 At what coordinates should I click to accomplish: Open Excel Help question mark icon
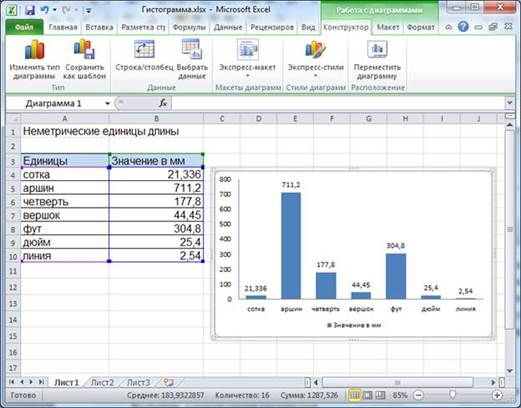point(463,27)
